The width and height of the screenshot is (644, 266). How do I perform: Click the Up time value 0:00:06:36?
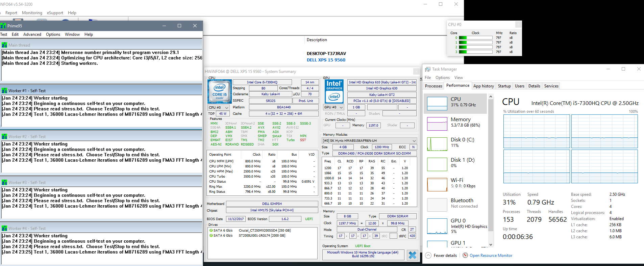tap(518, 237)
